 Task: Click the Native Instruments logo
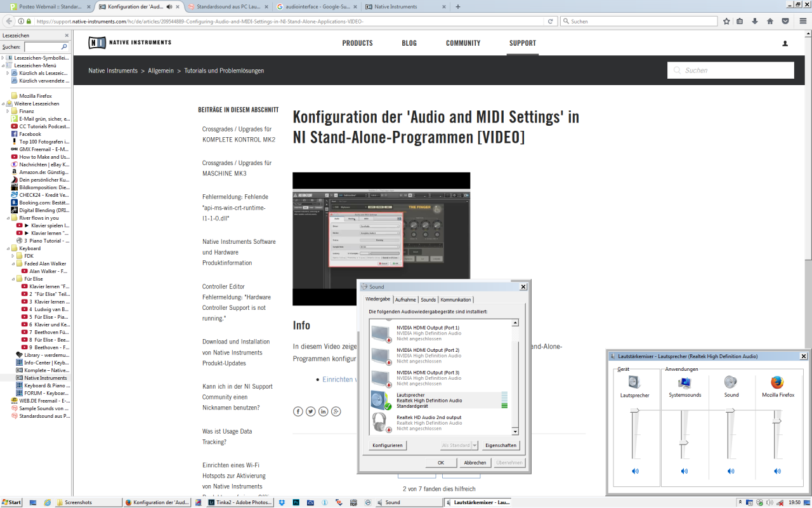click(x=129, y=43)
